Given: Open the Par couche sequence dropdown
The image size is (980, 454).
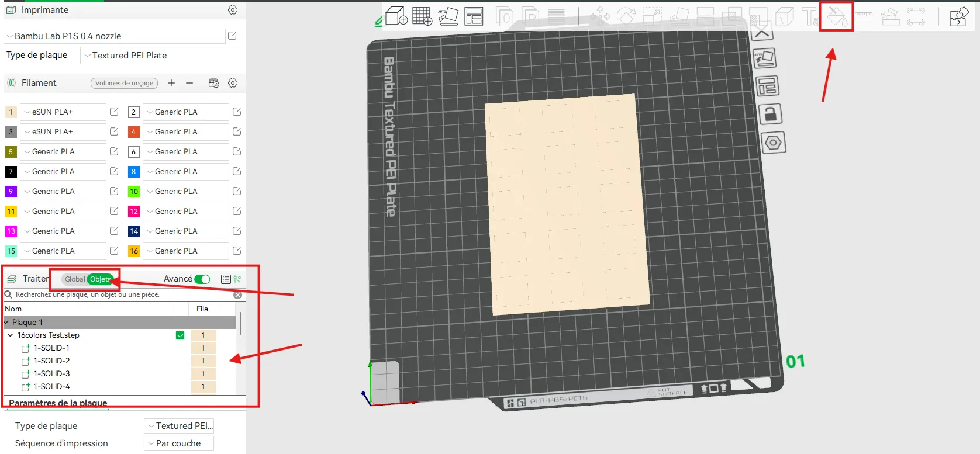Looking at the screenshot, I should (x=179, y=443).
